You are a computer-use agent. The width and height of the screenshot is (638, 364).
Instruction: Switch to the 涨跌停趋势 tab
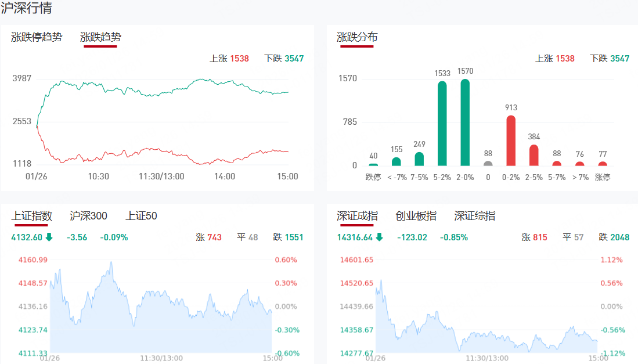pyautogui.click(x=37, y=37)
